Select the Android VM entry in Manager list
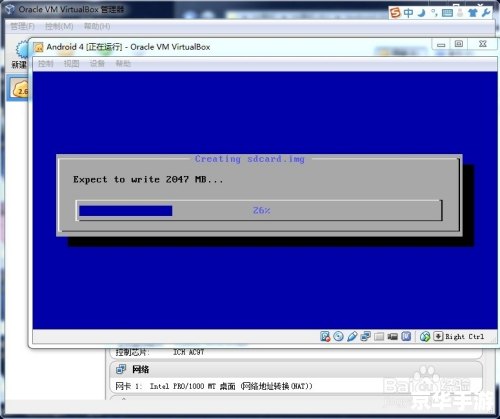The image size is (500, 419). point(19,88)
